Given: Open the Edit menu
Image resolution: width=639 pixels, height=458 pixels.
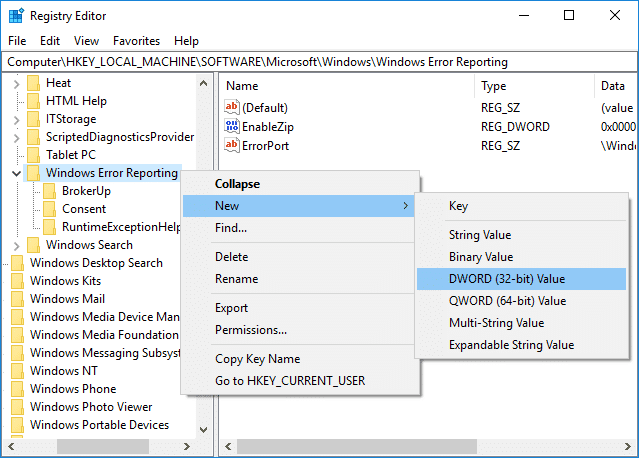Looking at the screenshot, I should point(50,41).
